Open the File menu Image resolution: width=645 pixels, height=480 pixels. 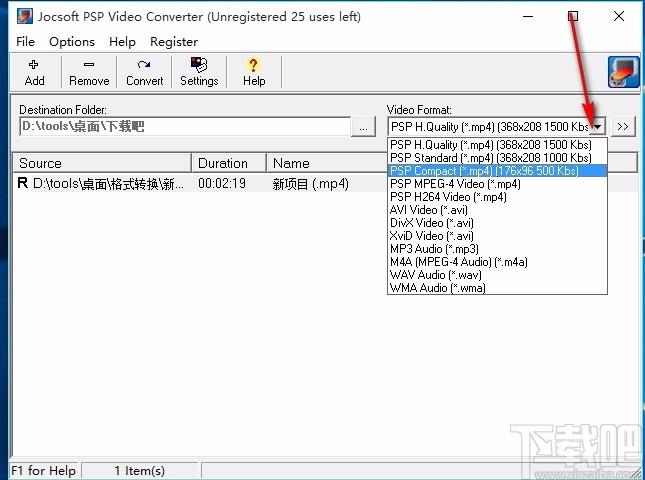coord(26,42)
